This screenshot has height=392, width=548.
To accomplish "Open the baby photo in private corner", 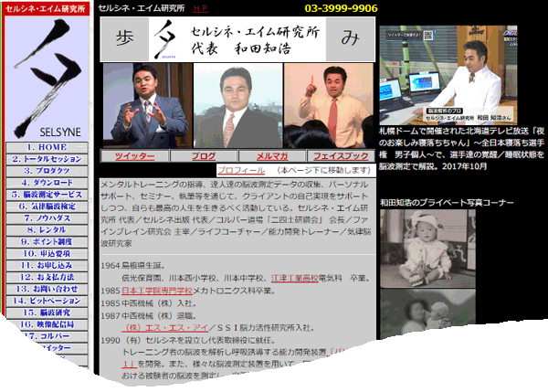I will [427, 249].
